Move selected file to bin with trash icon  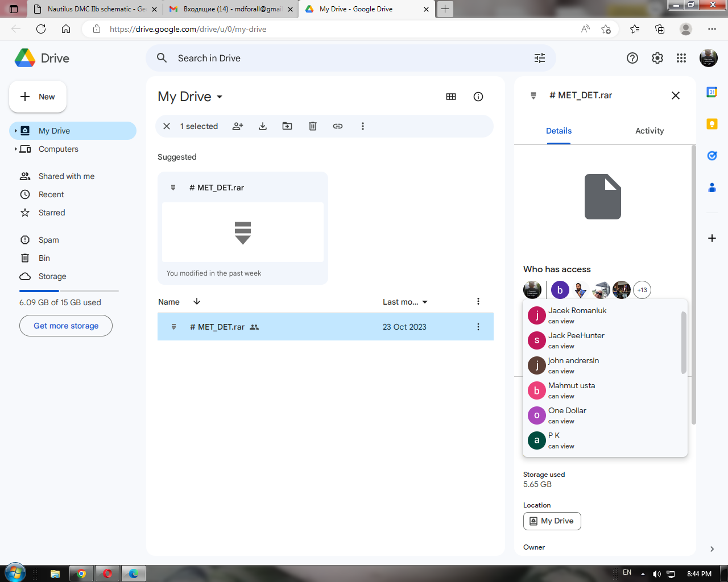(313, 126)
